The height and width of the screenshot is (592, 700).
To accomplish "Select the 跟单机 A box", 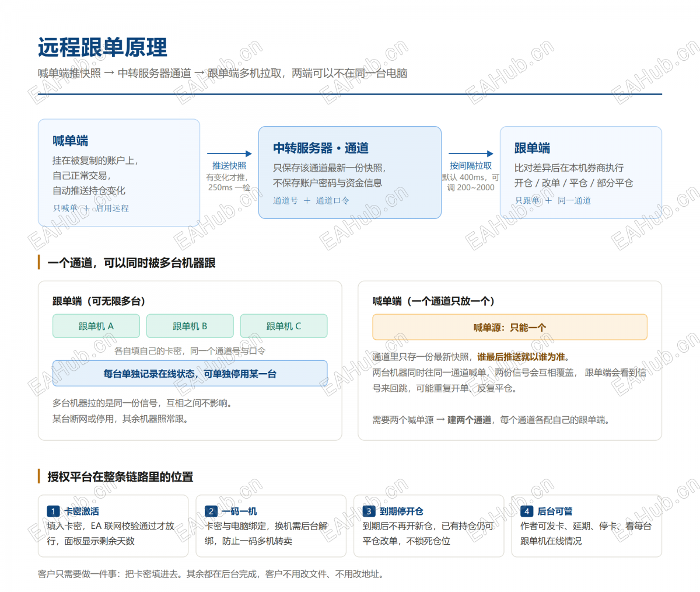I will [x=96, y=326].
